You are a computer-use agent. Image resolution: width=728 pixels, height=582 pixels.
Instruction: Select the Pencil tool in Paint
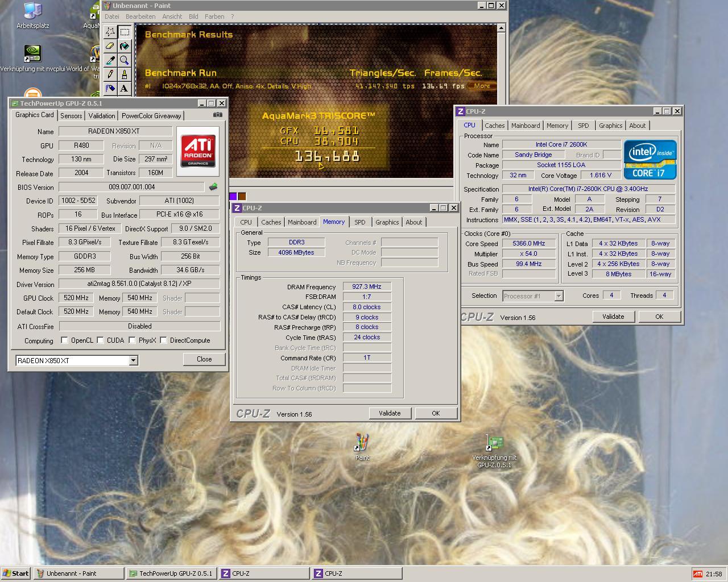click(110, 74)
